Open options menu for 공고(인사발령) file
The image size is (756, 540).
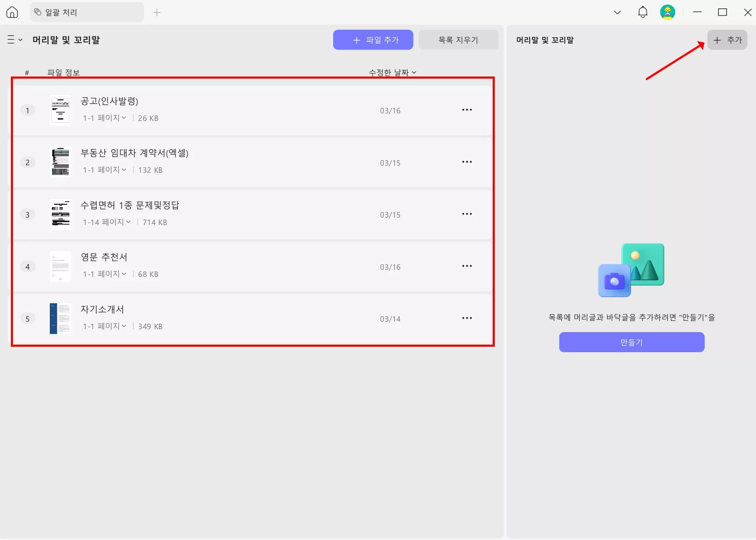[x=467, y=110]
